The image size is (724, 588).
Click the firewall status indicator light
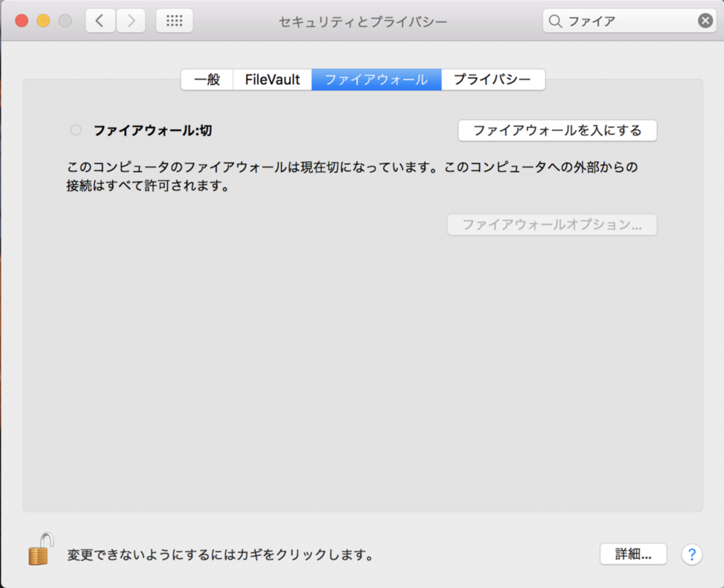pyautogui.click(x=76, y=130)
